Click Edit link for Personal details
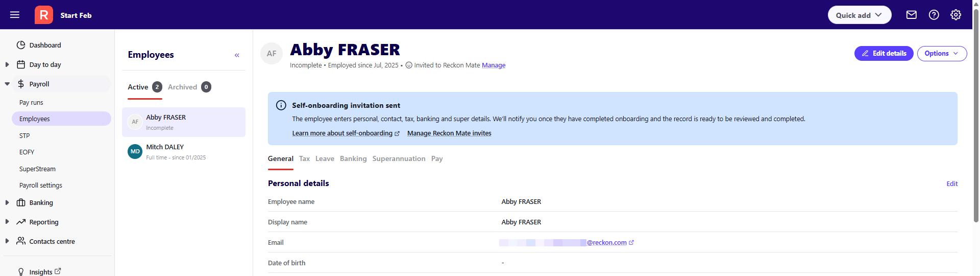Viewport: 980px width, 276px height. (952, 183)
